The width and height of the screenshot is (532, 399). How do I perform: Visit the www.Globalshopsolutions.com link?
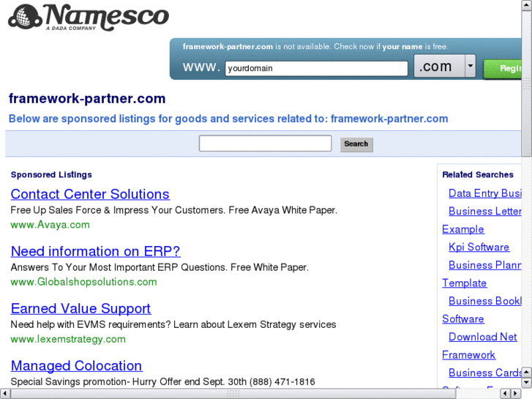coord(84,282)
